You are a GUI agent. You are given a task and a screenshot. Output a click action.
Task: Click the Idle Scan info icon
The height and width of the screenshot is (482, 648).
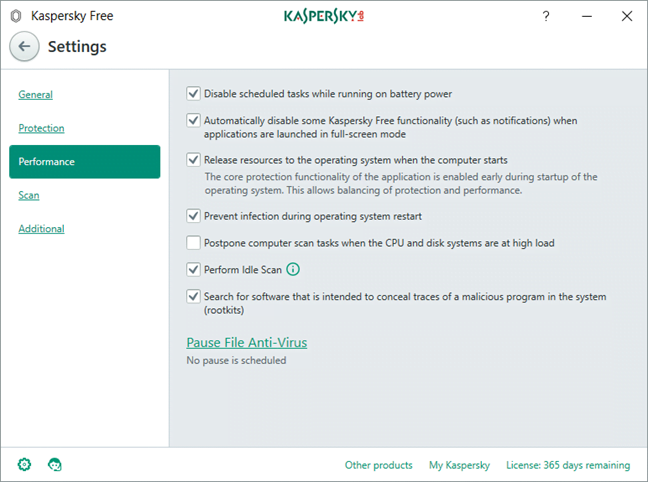[x=293, y=269]
